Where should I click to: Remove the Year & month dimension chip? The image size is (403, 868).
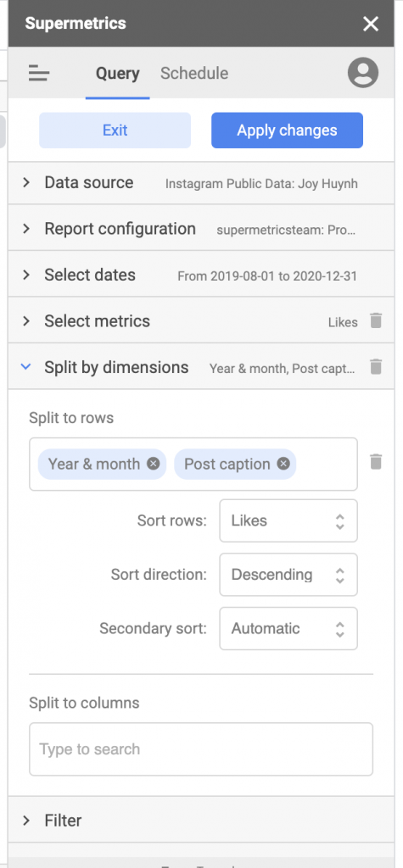point(154,464)
